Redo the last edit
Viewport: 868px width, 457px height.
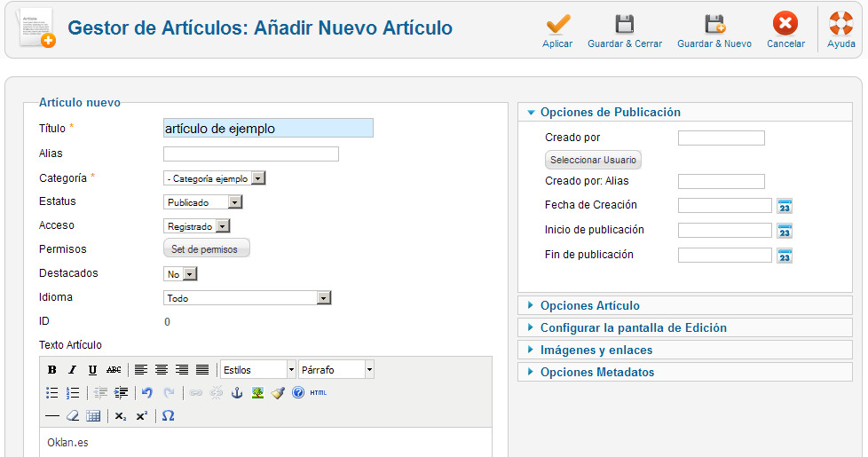click(169, 393)
